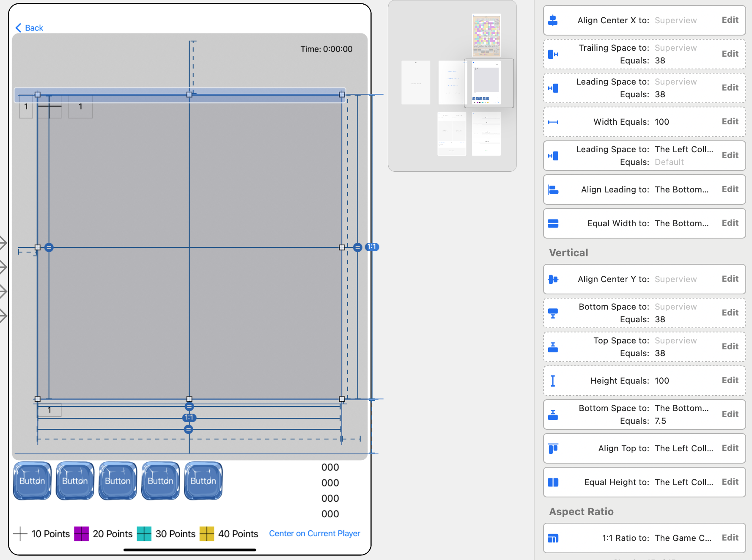This screenshot has width=752, height=560.
Task: Click the Center on Current Player link
Action: click(x=314, y=534)
